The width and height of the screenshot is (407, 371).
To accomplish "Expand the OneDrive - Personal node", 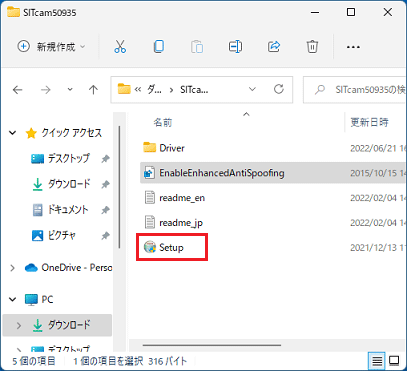I will pos(13,268).
